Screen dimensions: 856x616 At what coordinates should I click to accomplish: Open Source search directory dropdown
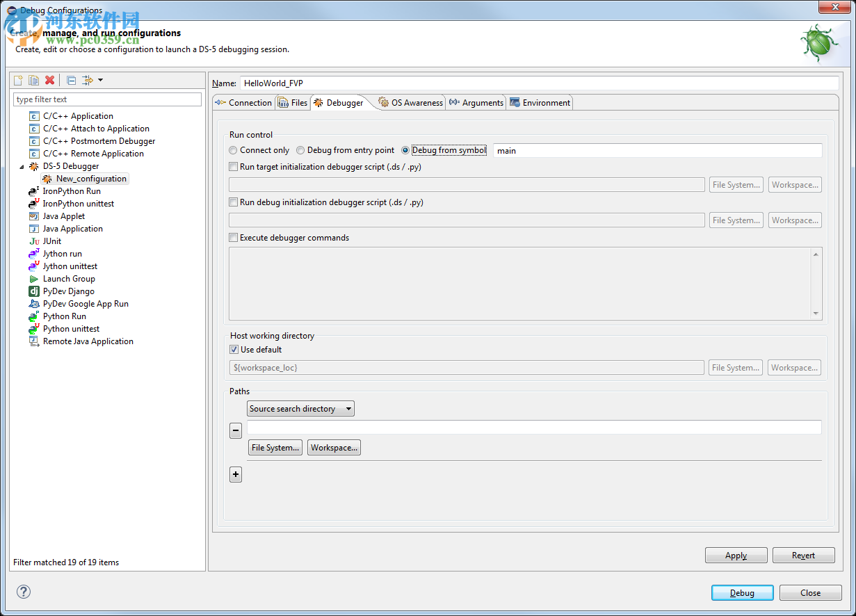(300, 409)
